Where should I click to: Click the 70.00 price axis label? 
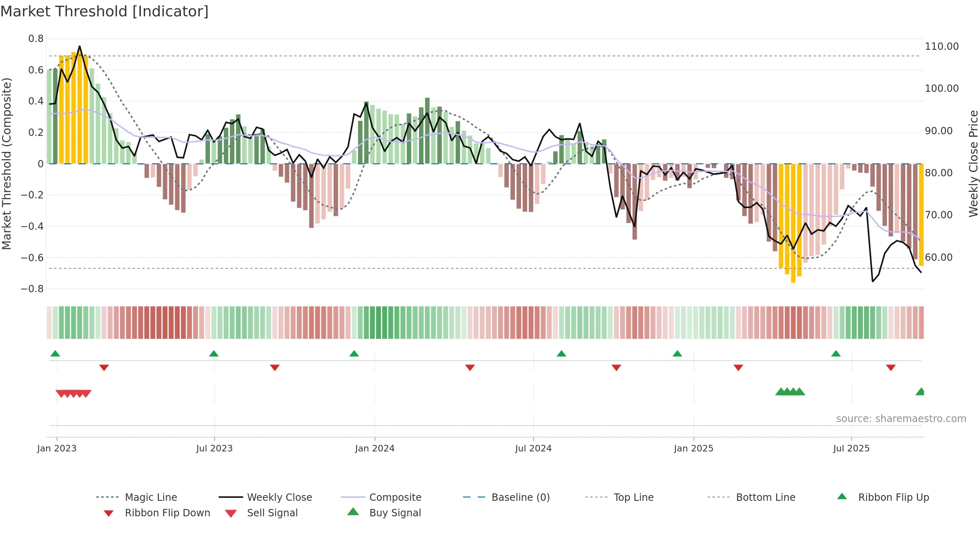point(939,215)
